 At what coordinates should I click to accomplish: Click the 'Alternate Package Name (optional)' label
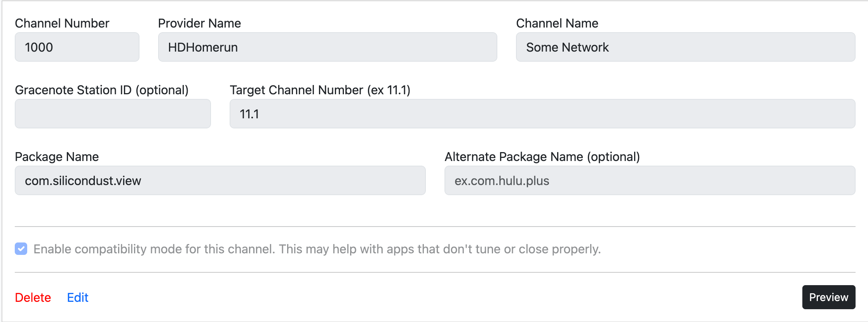542,157
